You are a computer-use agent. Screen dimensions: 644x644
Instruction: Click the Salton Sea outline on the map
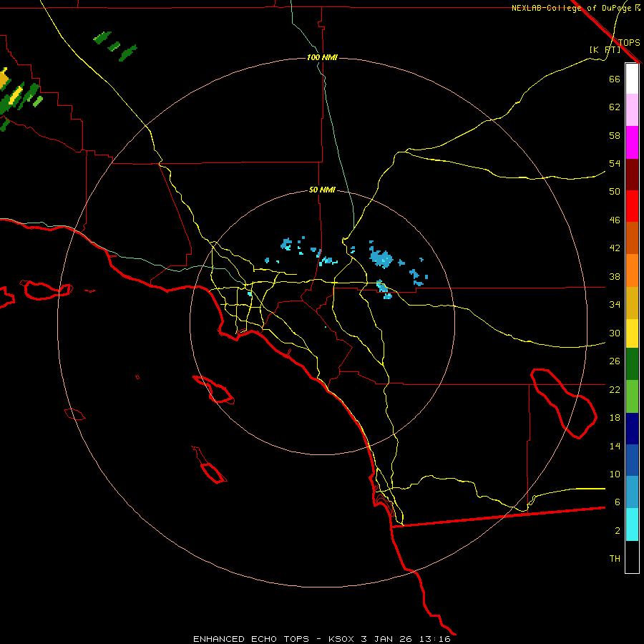point(563,404)
